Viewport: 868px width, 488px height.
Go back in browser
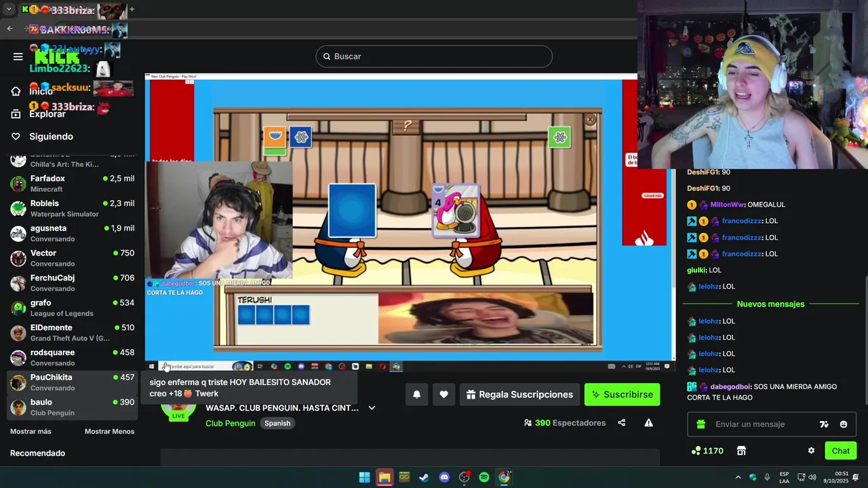click(x=9, y=28)
